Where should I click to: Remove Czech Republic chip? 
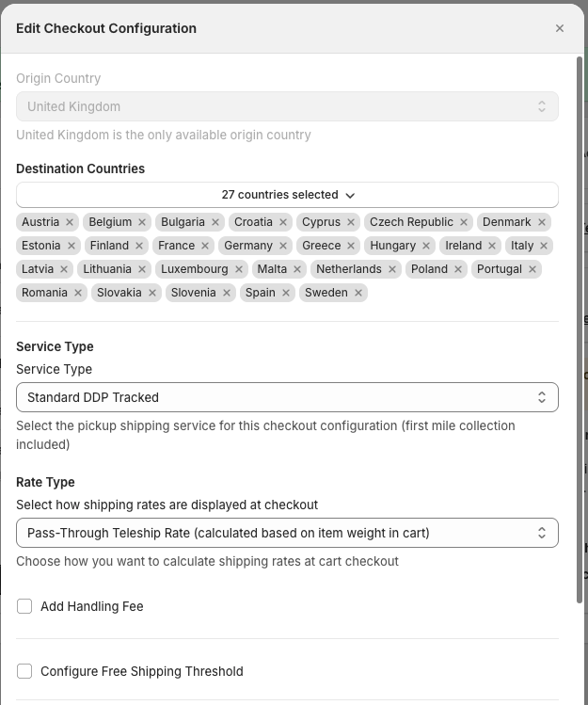[x=464, y=222]
